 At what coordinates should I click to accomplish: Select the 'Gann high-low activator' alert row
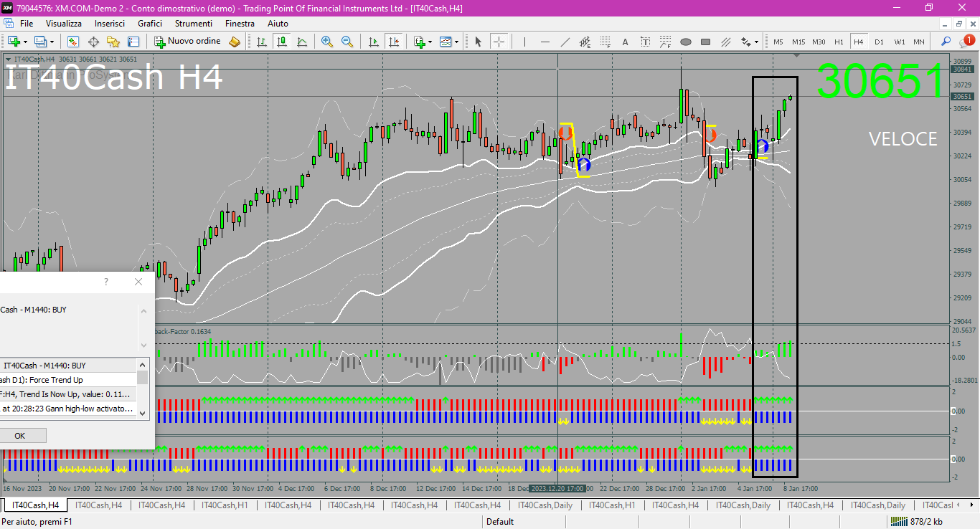coord(68,409)
